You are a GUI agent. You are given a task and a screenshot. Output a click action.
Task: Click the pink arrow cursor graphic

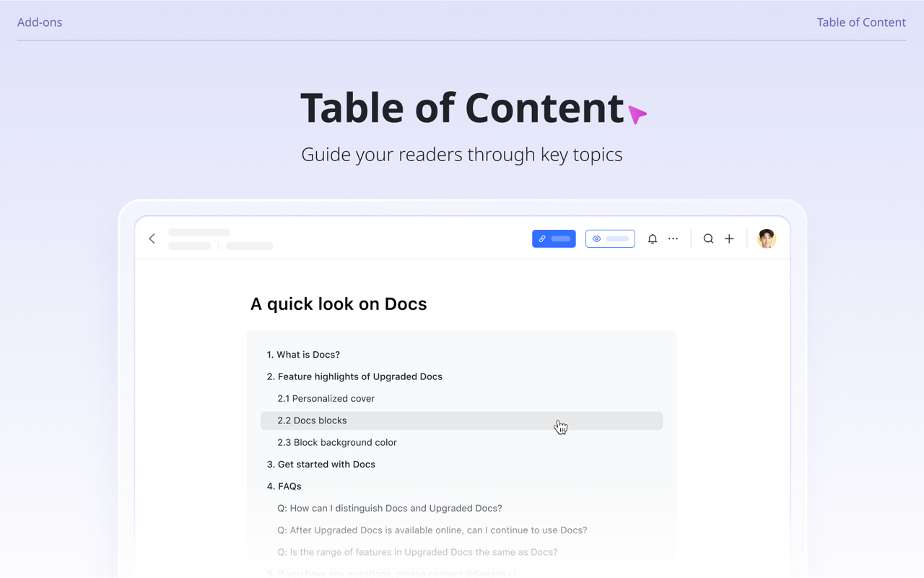pos(637,114)
